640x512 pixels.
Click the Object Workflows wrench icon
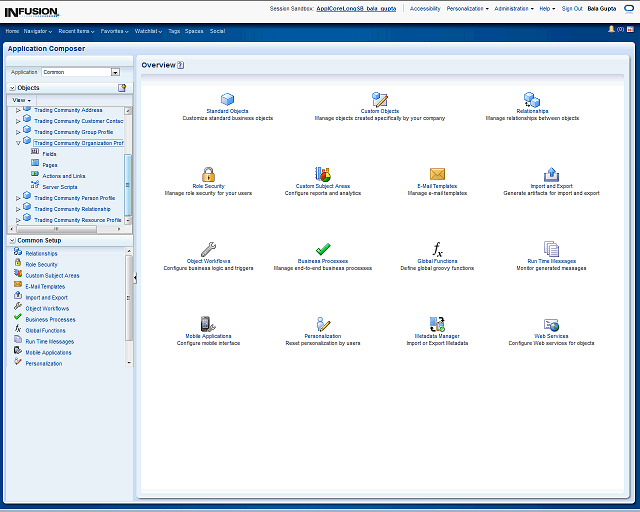point(208,249)
